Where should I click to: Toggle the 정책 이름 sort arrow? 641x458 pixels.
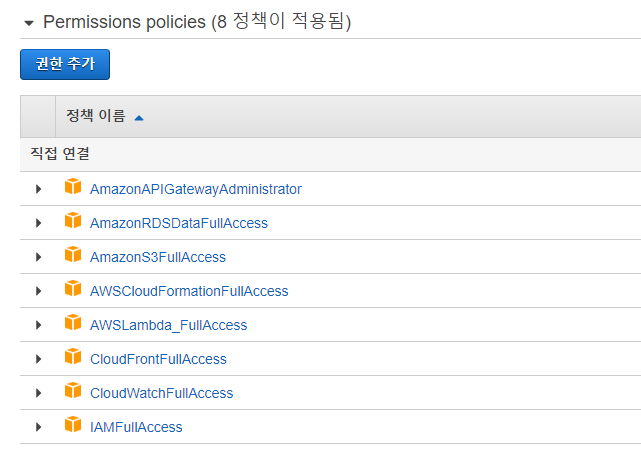point(139,118)
